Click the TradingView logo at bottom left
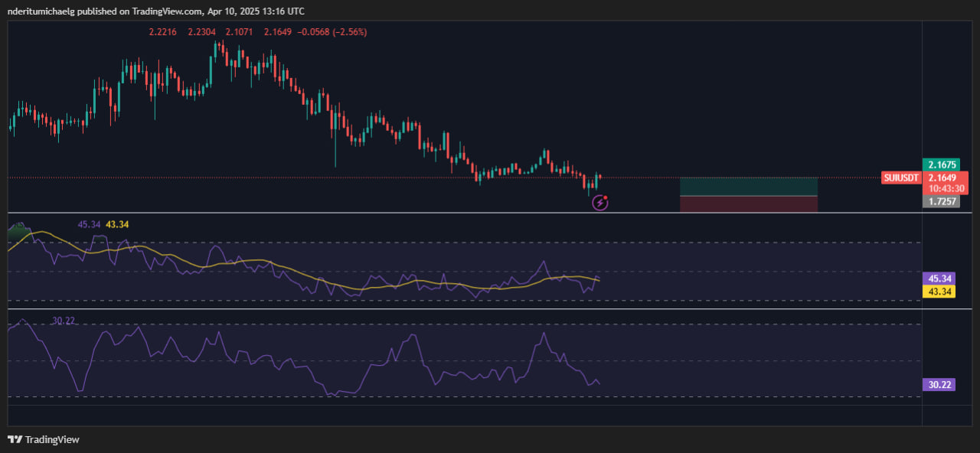Image resolution: width=980 pixels, height=453 pixels. [43, 439]
